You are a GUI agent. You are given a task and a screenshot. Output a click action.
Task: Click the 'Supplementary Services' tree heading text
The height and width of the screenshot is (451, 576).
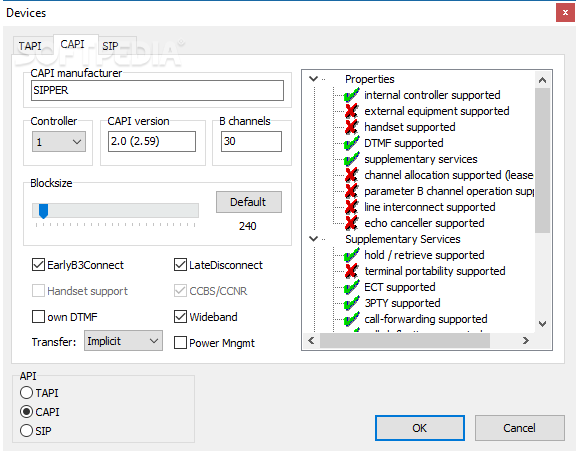pos(403,239)
